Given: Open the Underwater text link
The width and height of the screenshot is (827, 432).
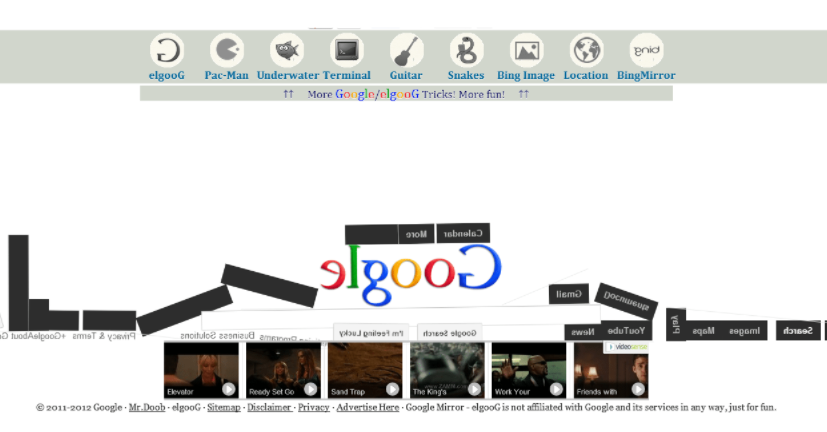Looking at the screenshot, I should point(288,75).
